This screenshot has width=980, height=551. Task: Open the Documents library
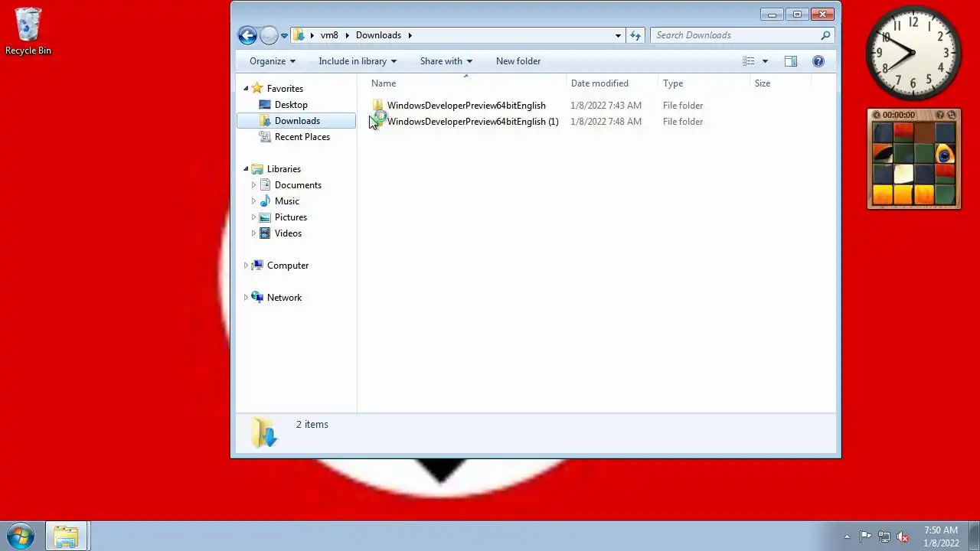tap(298, 185)
